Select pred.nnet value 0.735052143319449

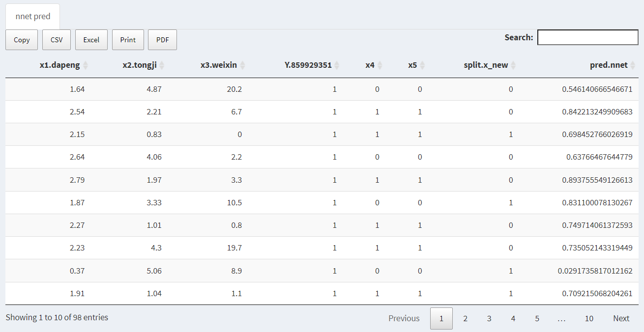click(597, 248)
